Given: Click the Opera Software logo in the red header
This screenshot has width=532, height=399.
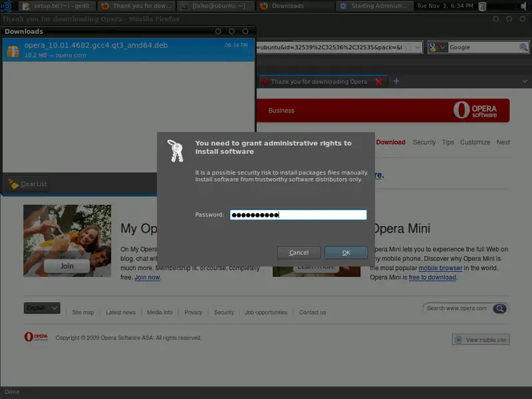Looking at the screenshot, I should coord(475,110).
